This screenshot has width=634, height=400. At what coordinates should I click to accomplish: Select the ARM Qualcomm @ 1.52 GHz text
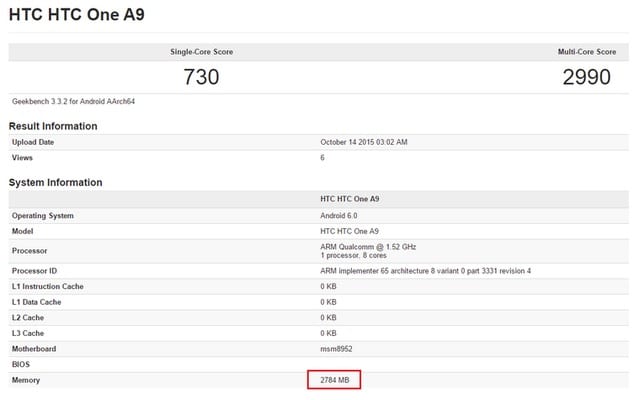pos(366,246)
